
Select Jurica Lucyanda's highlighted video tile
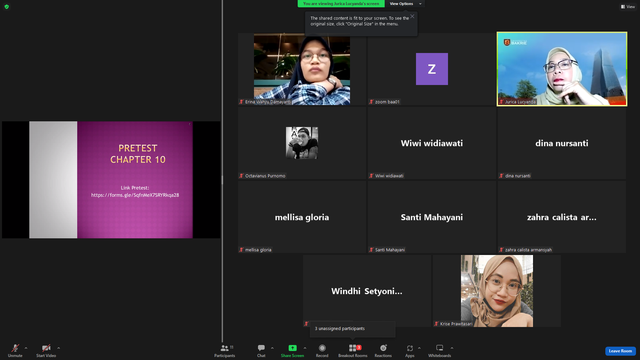coord(562,69)
